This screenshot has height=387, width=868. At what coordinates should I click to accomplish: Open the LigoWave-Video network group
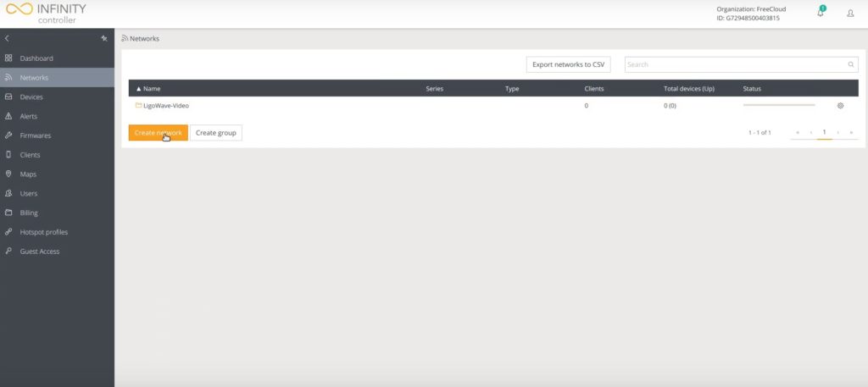point(166,106)
